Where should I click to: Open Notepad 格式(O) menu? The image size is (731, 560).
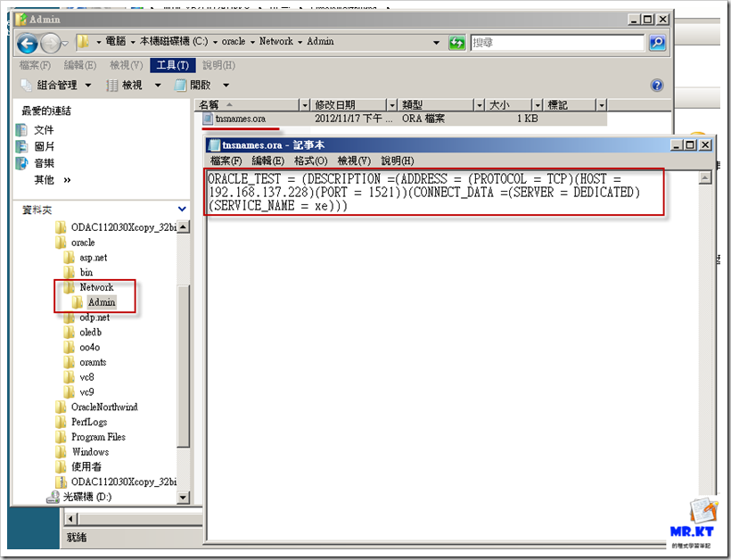[311, 161]
